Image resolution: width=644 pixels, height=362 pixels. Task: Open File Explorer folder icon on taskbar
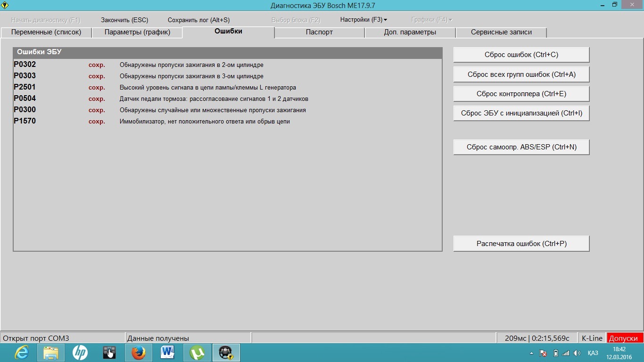click(51, 353)
